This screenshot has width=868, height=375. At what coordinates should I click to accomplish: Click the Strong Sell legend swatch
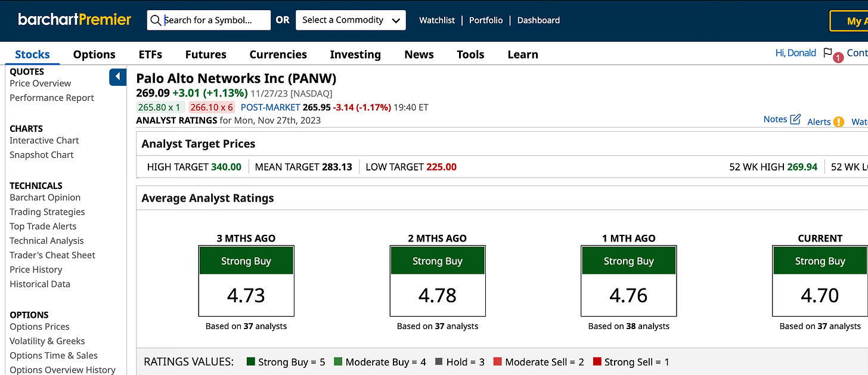(x=597, y=362)
